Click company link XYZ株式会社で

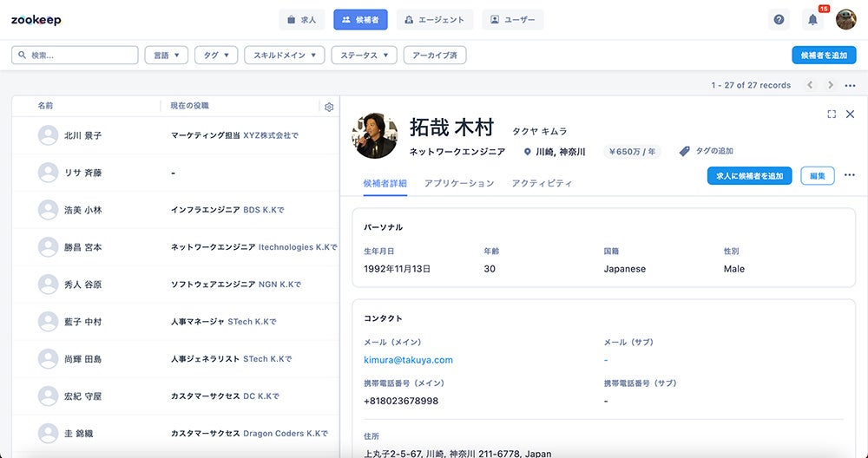coord(271,135)
